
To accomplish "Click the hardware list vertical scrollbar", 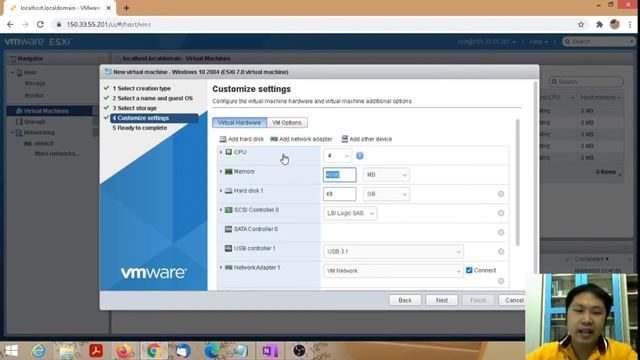I will tap(518, 182).
